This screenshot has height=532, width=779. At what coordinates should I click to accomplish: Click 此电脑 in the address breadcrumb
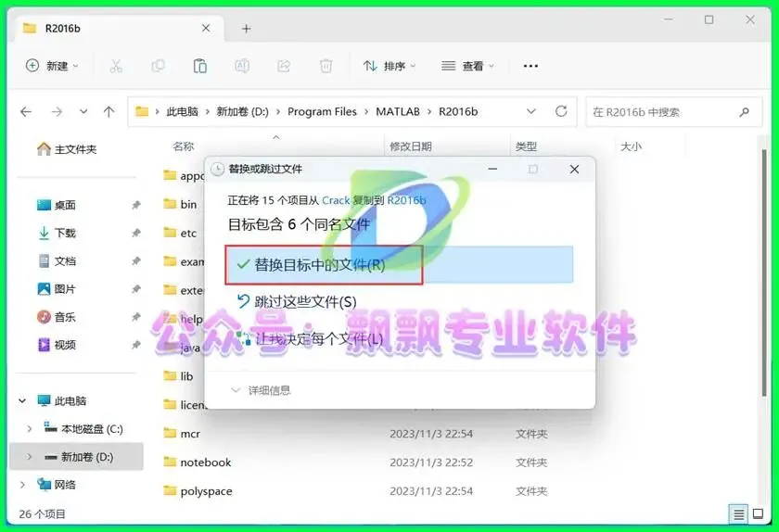(182, 112)
